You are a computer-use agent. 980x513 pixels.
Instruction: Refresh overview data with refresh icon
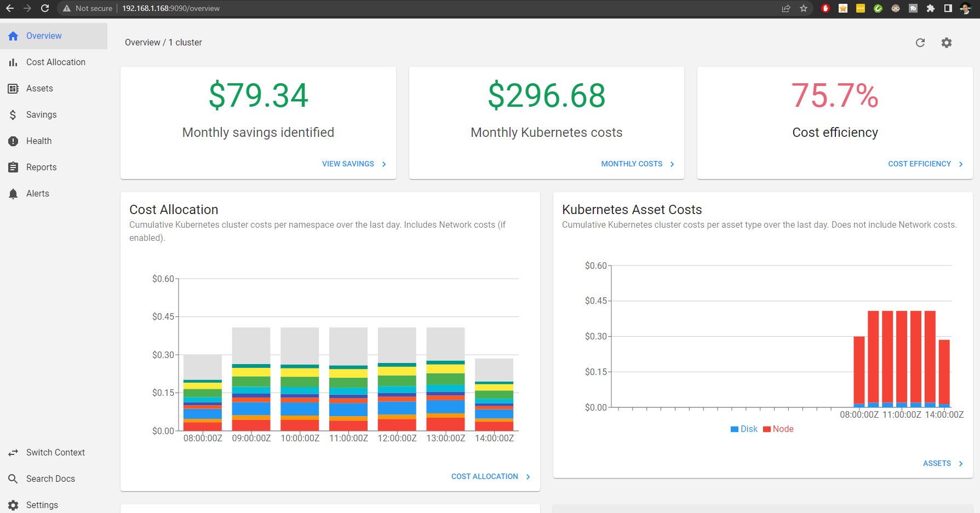pos(920,43)
